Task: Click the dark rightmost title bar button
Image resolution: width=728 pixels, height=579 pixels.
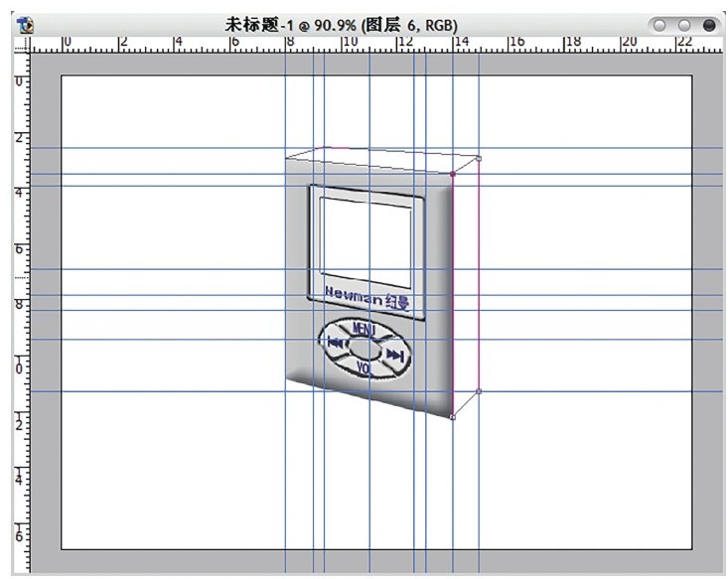Action: click(709, 25)
